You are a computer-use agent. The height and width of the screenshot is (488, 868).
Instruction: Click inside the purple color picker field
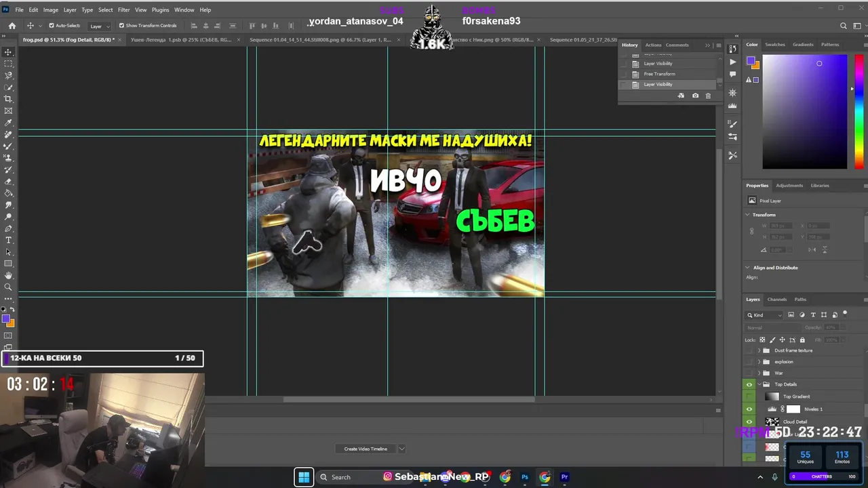pyautogui.click(x=805, y=112)
